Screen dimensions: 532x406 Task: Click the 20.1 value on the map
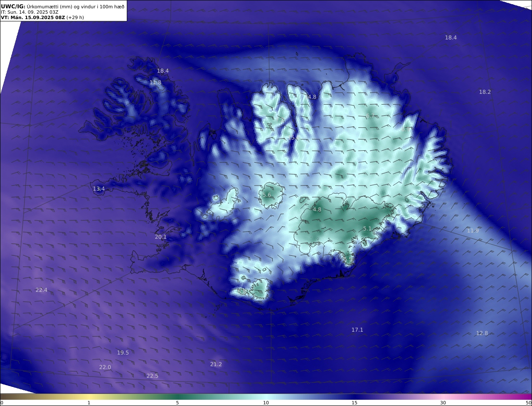pos(160,237)
